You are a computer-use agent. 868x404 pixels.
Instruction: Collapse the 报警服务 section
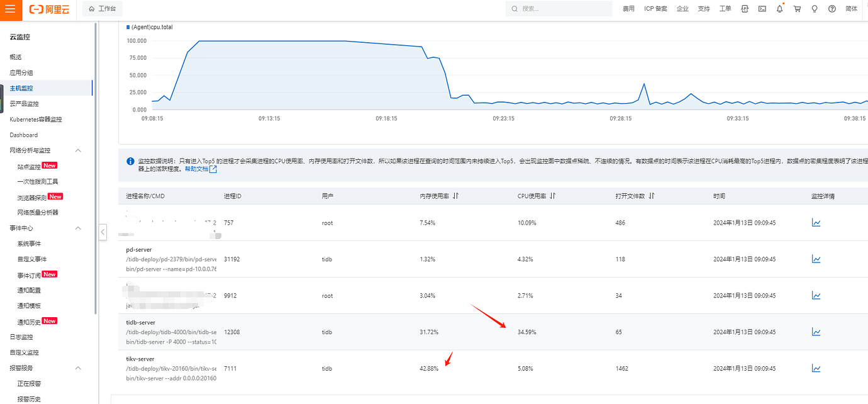pyautogui.click(x=78, y=368)
